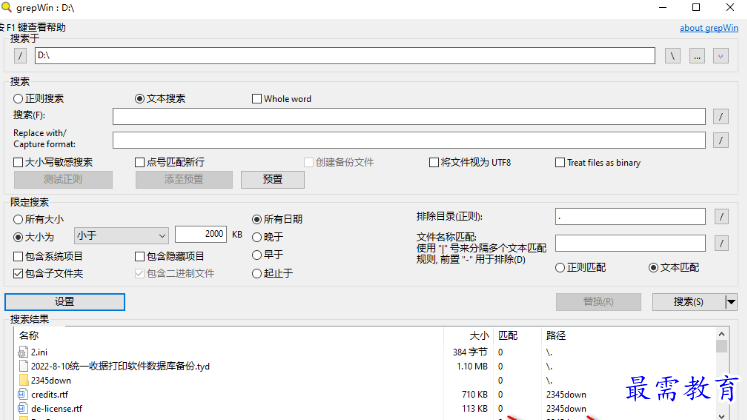The width and height of the screenshot is (747, 420).
Task: Click the credits.rtf document icon
Action: click(22, 394)
